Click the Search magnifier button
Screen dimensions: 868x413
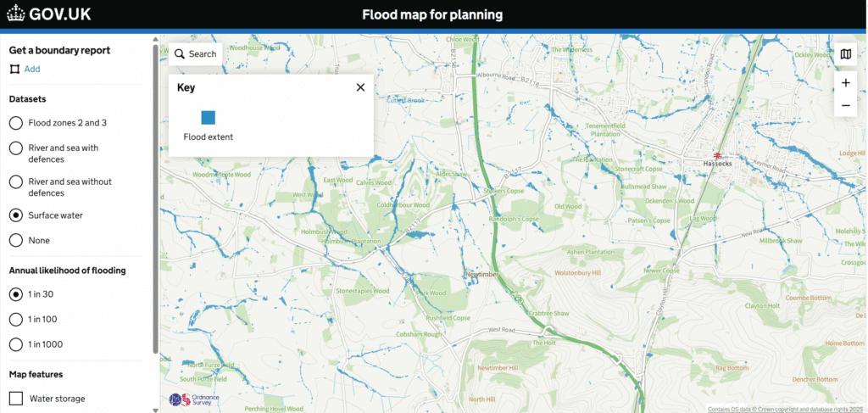pos(180,54)
